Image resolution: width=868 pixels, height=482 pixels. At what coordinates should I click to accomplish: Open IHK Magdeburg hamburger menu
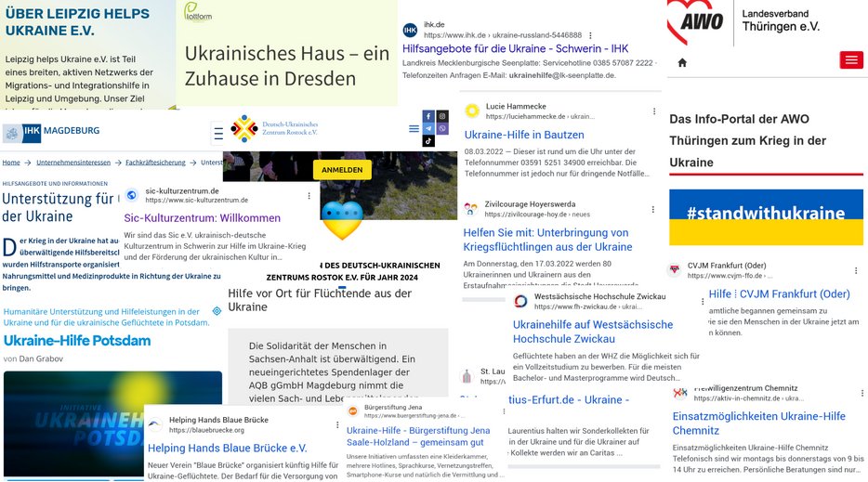pos(218,134)
